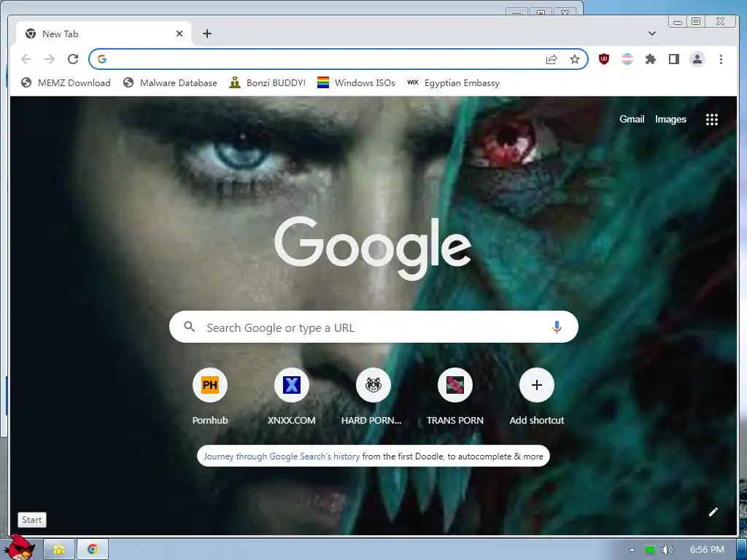
Task: Show hidden tray icons arrow
Action: click(632, 550)
